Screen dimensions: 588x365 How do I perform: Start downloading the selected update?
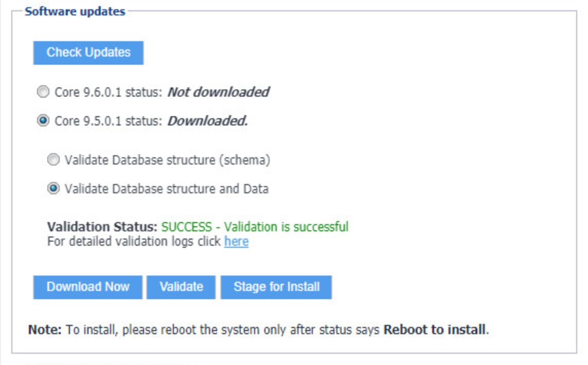point(87,287)
